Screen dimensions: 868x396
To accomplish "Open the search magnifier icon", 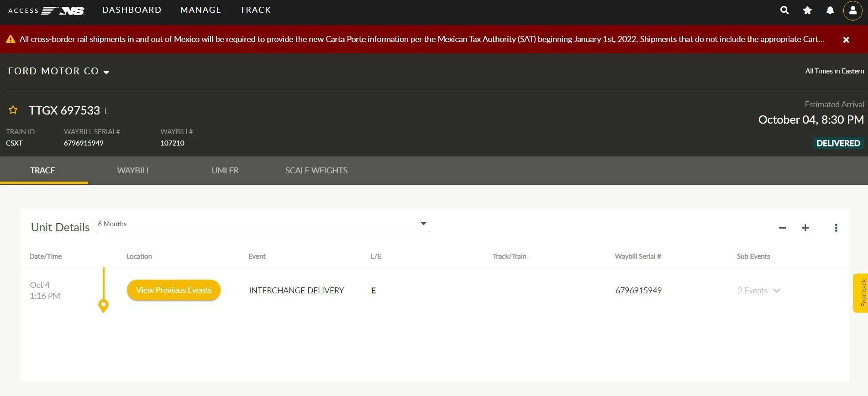I will point(784,10).
